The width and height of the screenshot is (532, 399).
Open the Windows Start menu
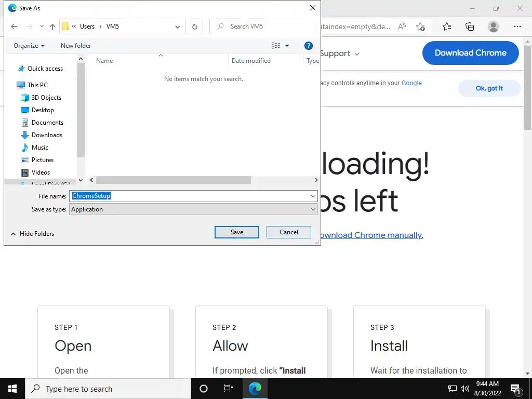[x=12, y=389]
